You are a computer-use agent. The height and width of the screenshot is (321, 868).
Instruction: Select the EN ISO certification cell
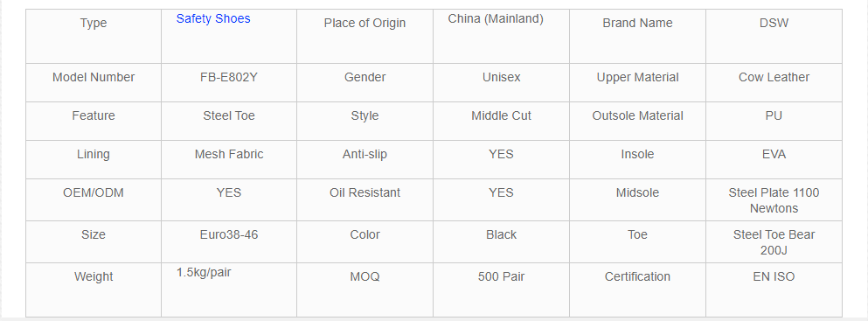click(x=774, y=290)
